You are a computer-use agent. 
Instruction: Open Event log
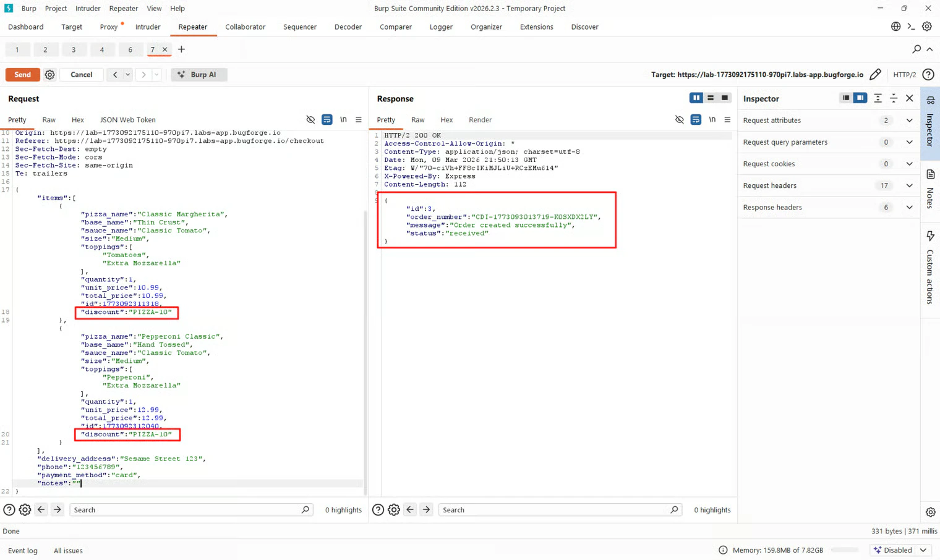[23, 551]
